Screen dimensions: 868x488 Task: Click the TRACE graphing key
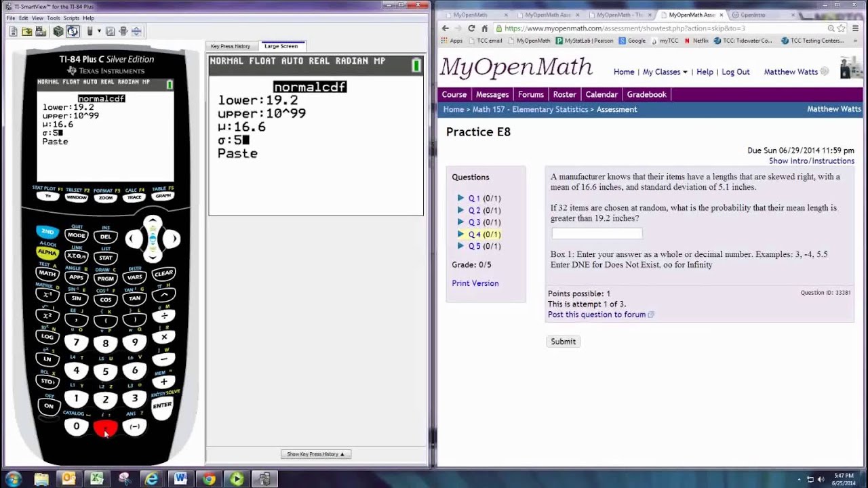[x=134, y=197]
